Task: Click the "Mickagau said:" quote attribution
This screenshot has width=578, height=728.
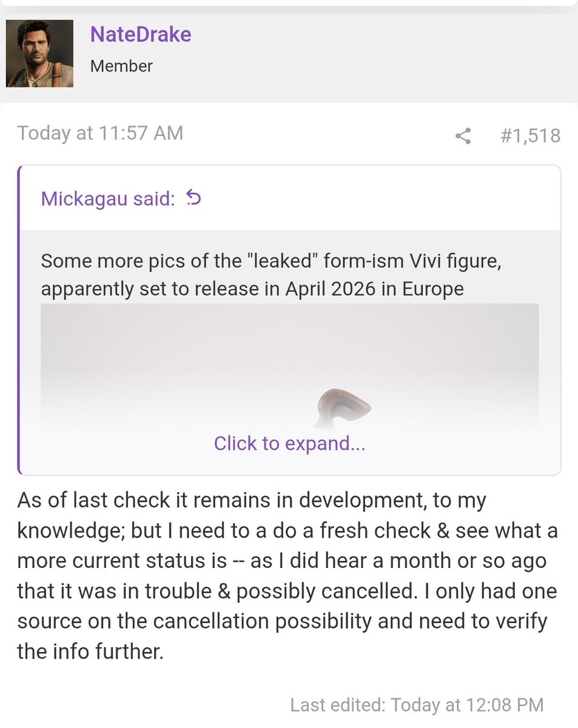Action: point(107,198)
